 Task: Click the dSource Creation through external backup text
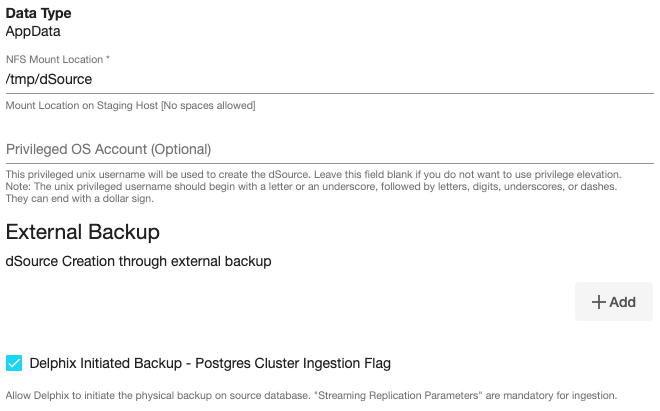(x=139, y=262)
